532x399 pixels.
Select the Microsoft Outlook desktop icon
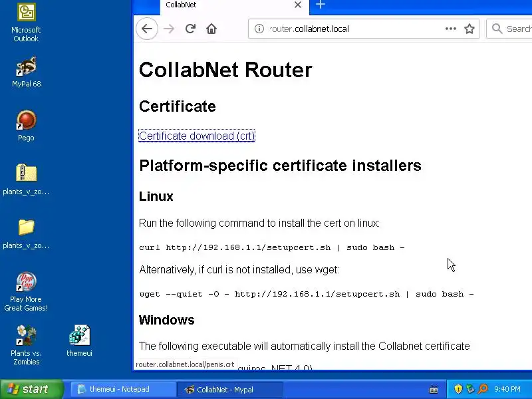coord(26,23)
